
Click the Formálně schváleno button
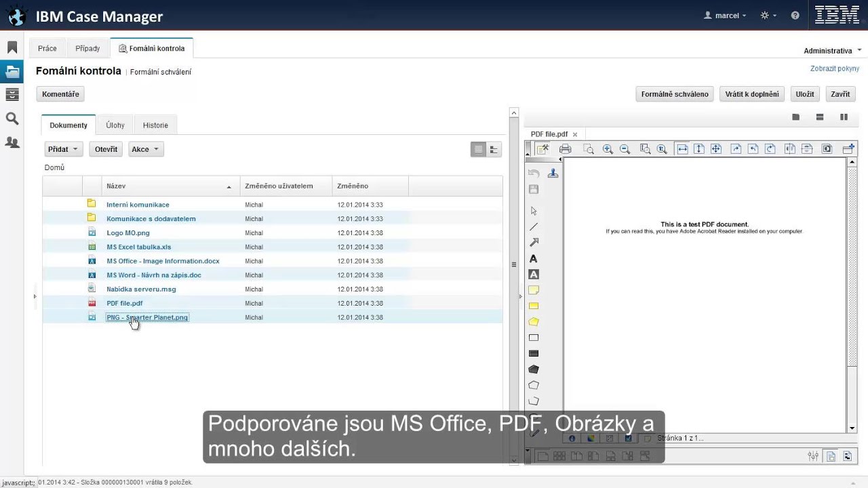point(675,94)
